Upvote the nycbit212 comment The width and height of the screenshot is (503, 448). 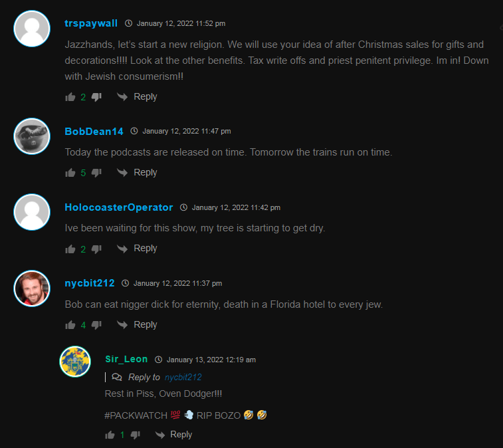70,325
